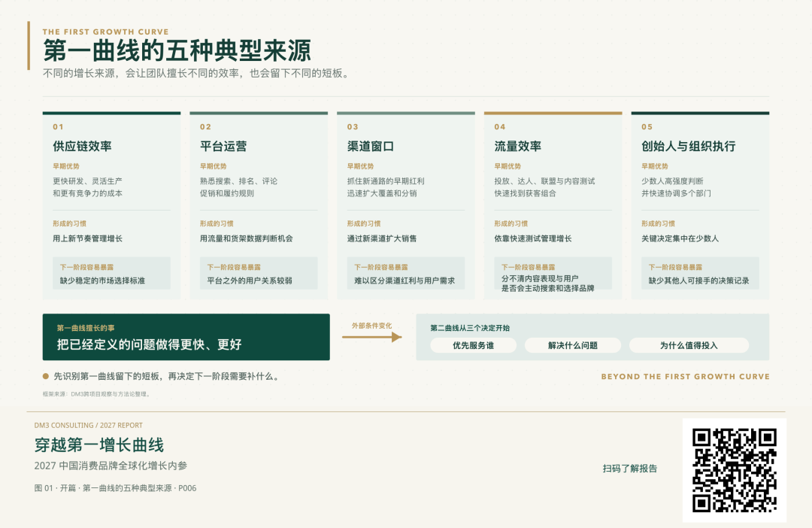Click 依靠快速测试管理增长 text
812x528 pixels.
pyautogui.click(x=533, y=238)
